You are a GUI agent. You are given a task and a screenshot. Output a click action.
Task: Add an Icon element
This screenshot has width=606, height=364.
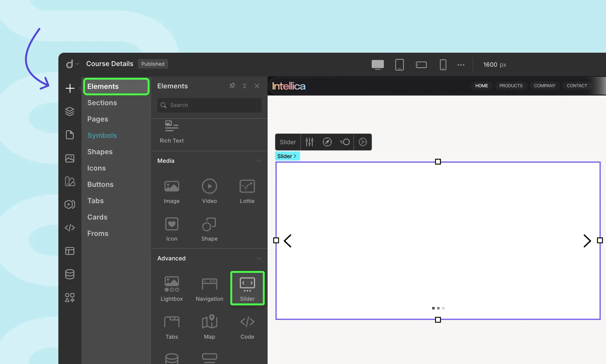(x=172, y=229)
